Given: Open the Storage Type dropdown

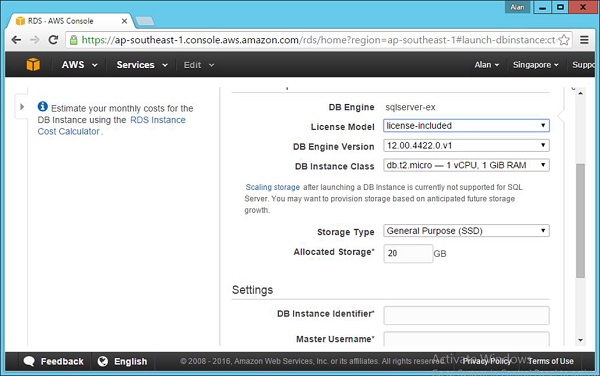Looking at the screenshot, I should (466, 231).
